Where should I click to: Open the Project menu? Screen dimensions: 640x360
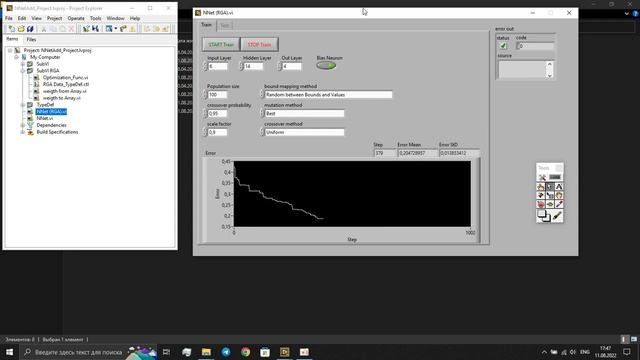pyautogui.click(x=54, y=18)
